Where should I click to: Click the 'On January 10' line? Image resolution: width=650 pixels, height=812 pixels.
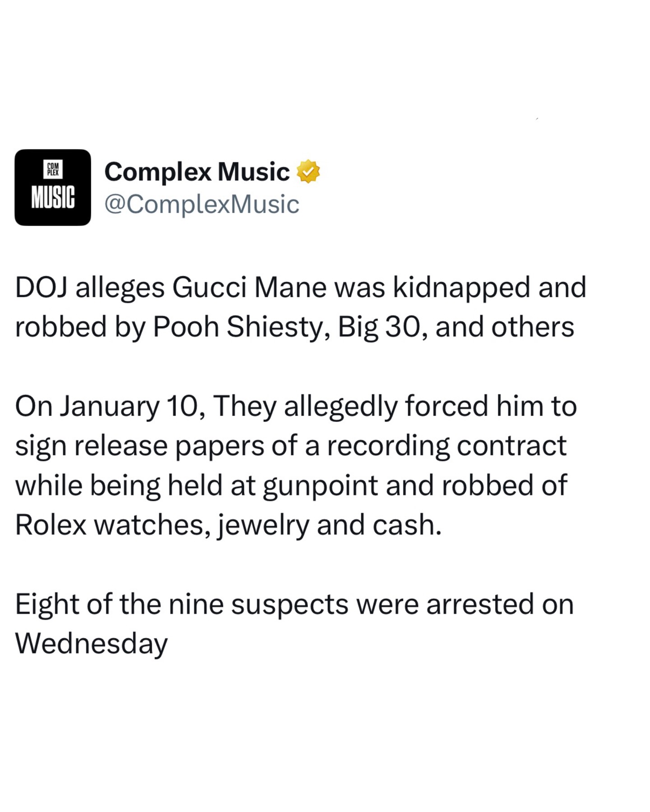296,406
